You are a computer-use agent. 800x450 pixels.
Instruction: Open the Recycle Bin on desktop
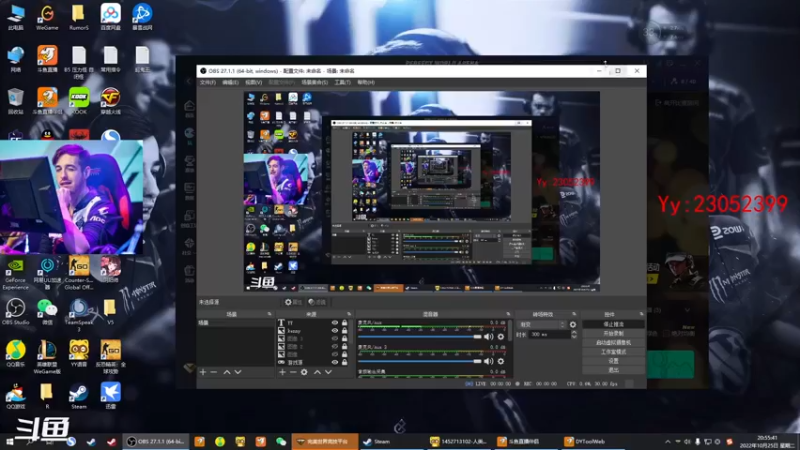coord(15,101)
